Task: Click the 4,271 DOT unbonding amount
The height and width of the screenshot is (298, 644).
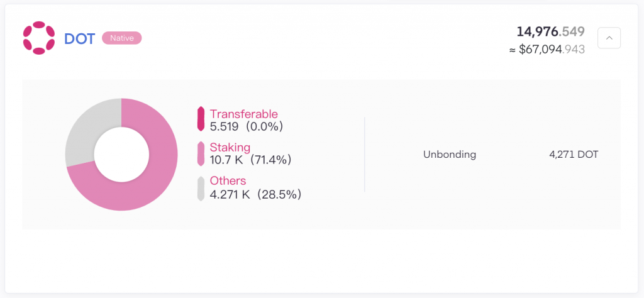Action: (x=574, y=155)
